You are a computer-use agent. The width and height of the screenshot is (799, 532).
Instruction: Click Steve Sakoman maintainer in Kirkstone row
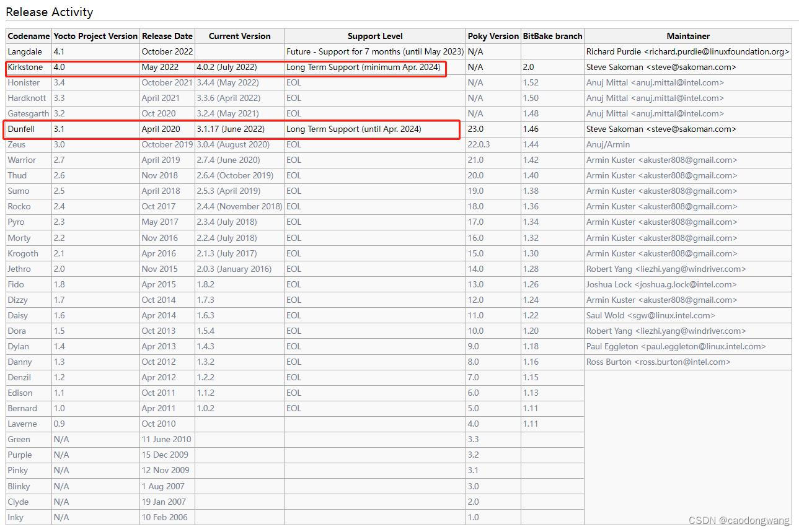coord(688,67)
